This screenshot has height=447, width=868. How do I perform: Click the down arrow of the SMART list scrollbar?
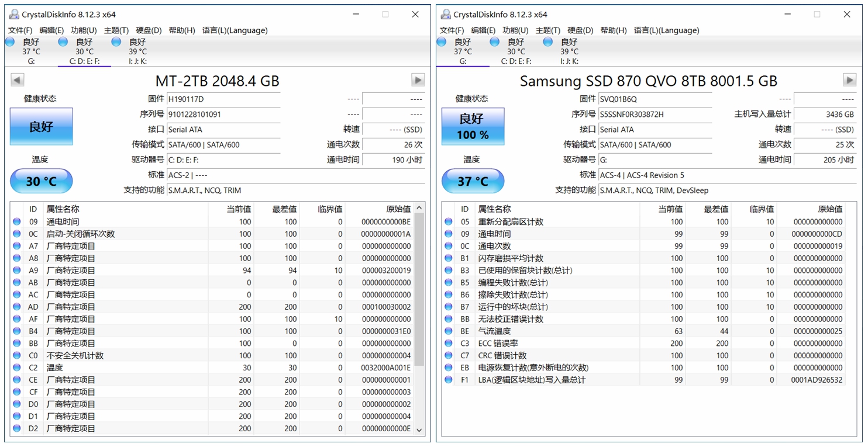pyautogui.click(x=419, y=429)
